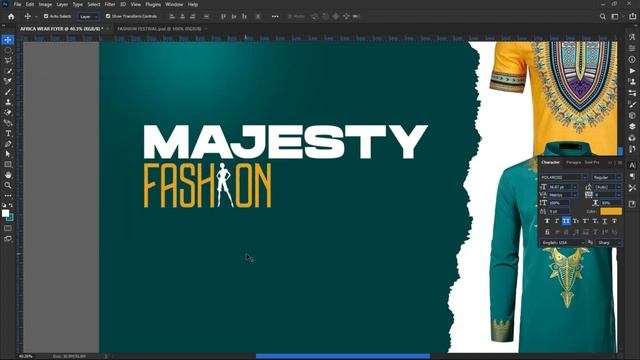Image resolution: width=640 pixels, height=360 pixels.
Task: Open the text color swatch in Character panel
Action: tap(611, 211)
